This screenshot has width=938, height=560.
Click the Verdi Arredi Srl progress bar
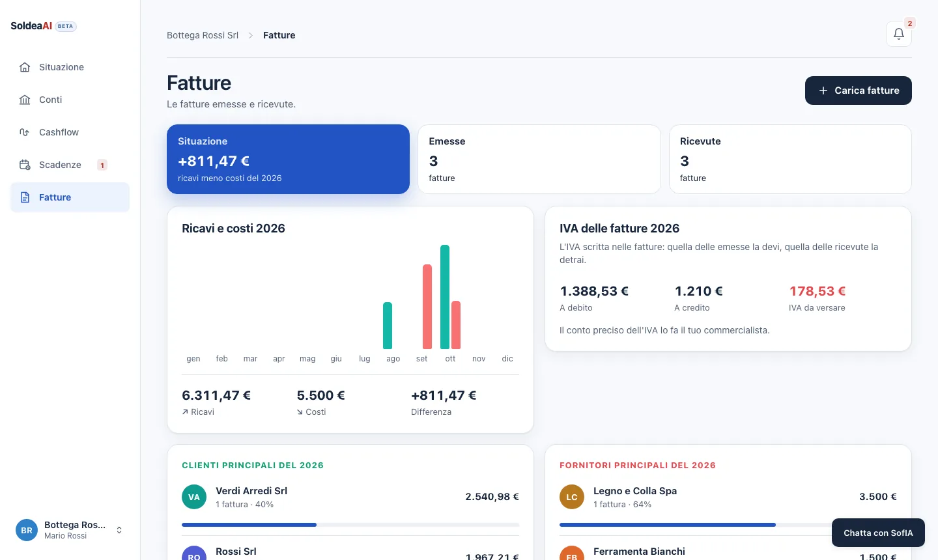coord(350,525)
